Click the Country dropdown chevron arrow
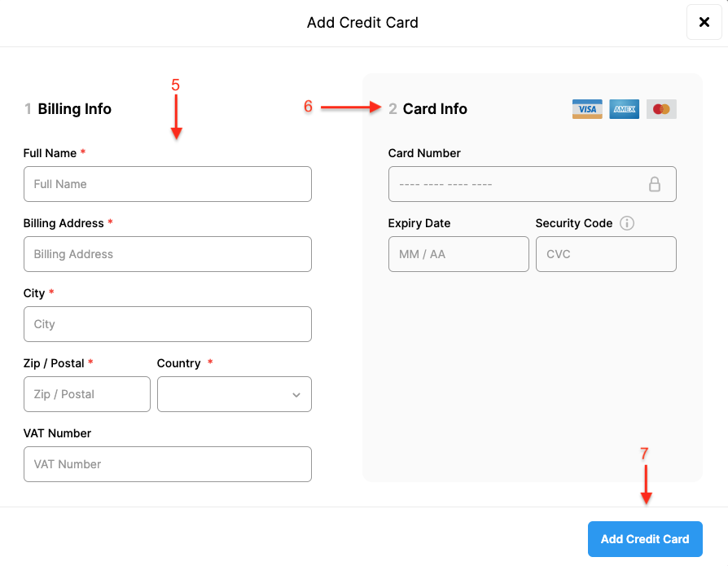Viewport: 728px width, 566px height. pyautogui.click(x=296, y=395)
